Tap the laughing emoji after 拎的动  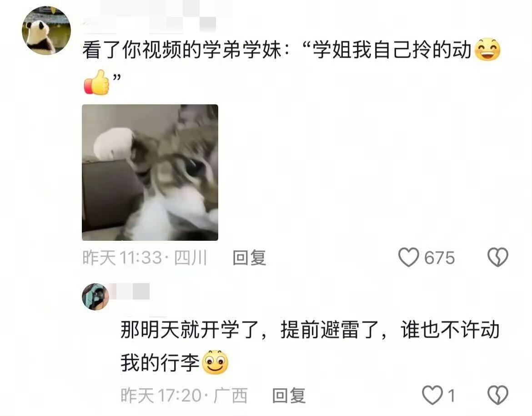click(x=487, y=50)
